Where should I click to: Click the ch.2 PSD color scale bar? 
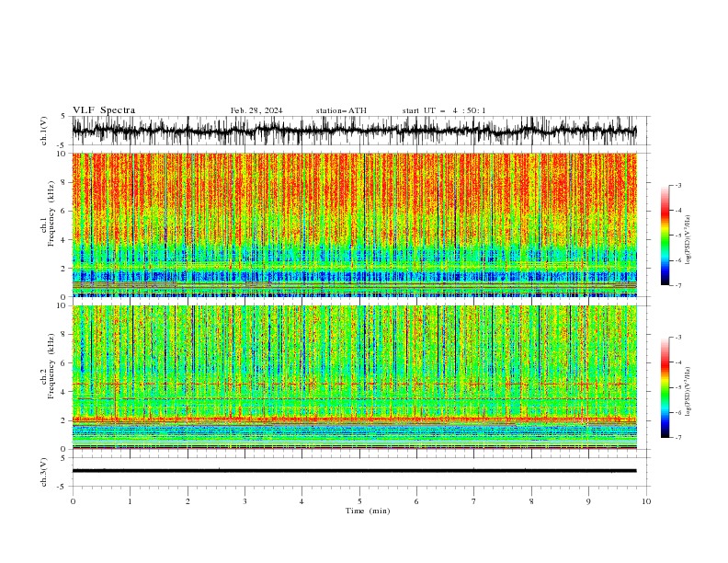[665, 387]
